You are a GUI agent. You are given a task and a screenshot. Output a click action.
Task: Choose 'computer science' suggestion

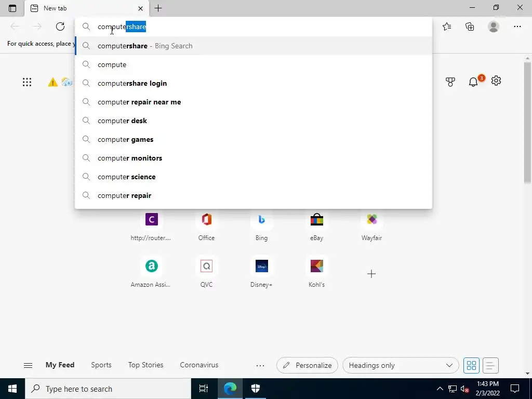[254, 177]
